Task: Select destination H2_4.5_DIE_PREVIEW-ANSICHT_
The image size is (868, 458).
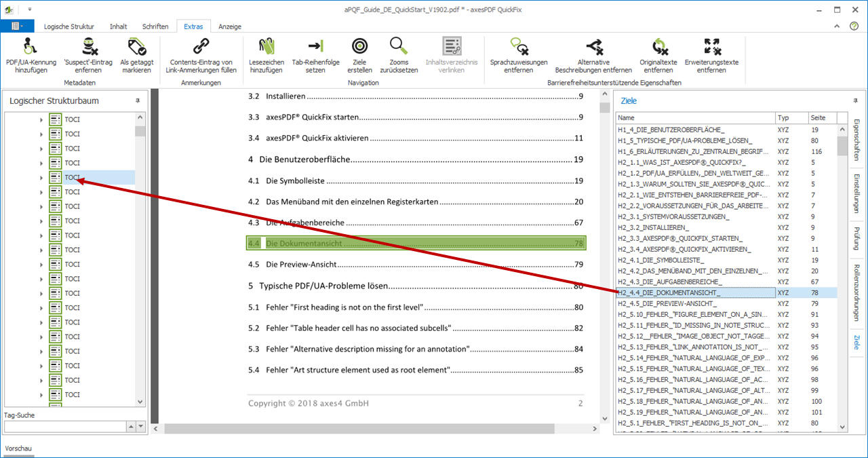Action: coord(696,303)
